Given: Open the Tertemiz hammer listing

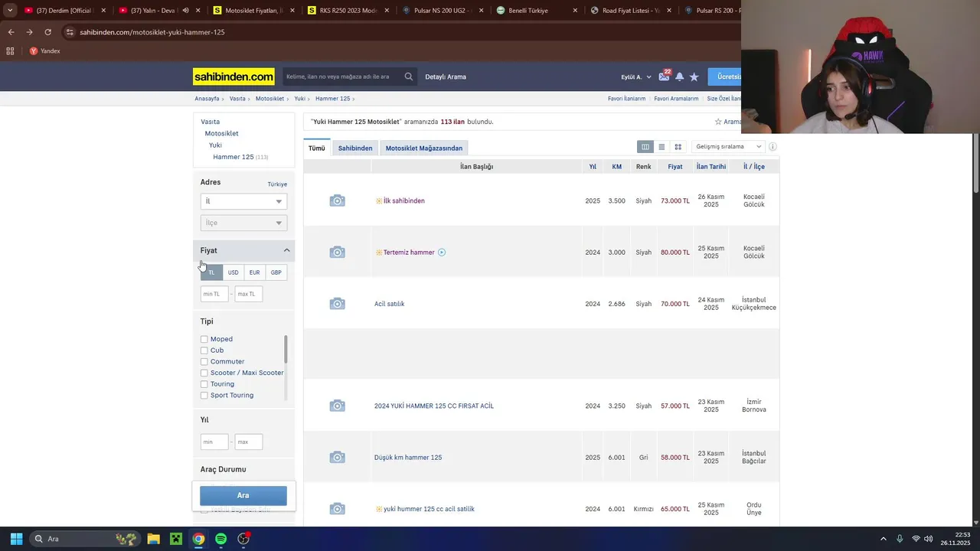Looking at the screenshot, I should [409, 253].
